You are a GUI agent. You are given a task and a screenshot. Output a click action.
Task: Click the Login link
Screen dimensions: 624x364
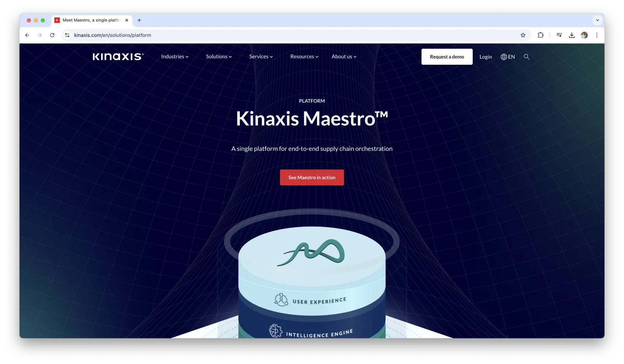486,57
